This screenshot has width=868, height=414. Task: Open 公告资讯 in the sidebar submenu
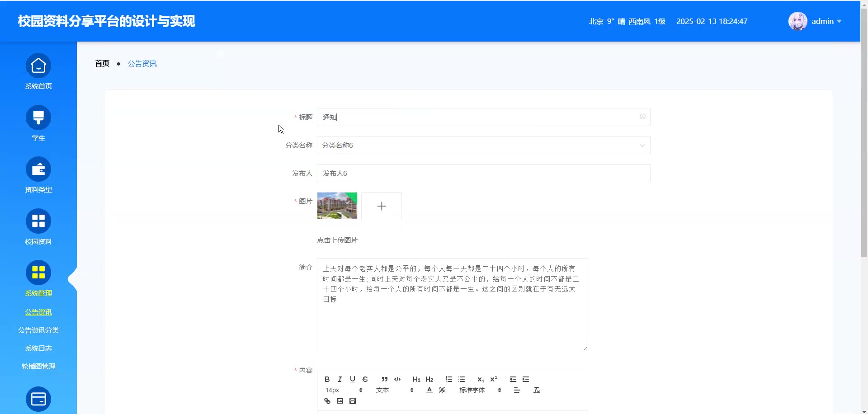tap(38, 312)
